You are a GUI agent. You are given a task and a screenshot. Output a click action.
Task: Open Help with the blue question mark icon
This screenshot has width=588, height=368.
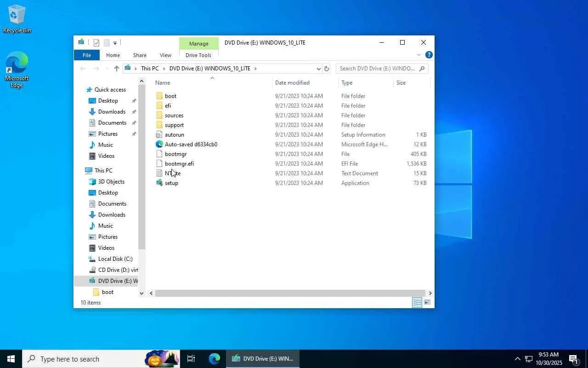[x=429, y=55]
